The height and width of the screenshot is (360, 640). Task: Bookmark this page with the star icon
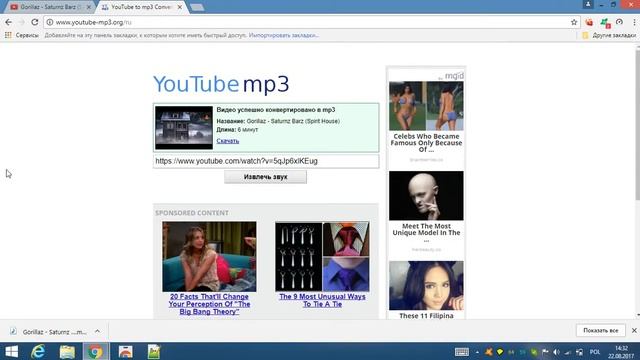click(x=574, y=22)
